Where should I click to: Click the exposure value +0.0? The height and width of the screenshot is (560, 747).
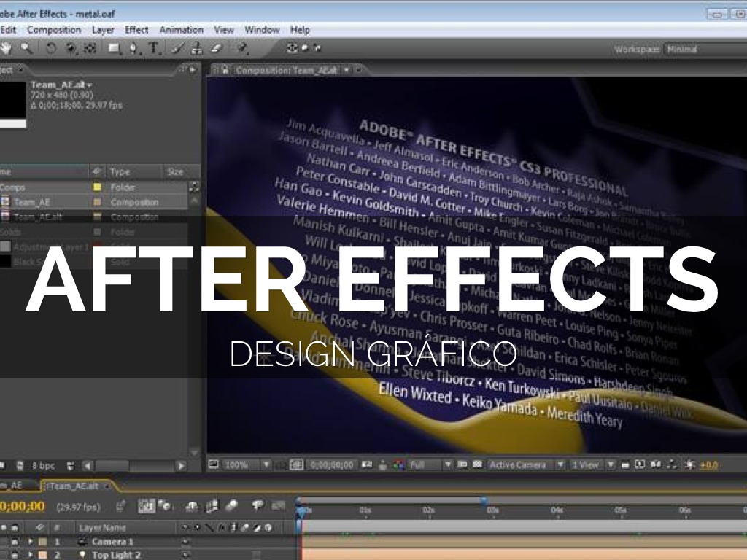(708, 464)
